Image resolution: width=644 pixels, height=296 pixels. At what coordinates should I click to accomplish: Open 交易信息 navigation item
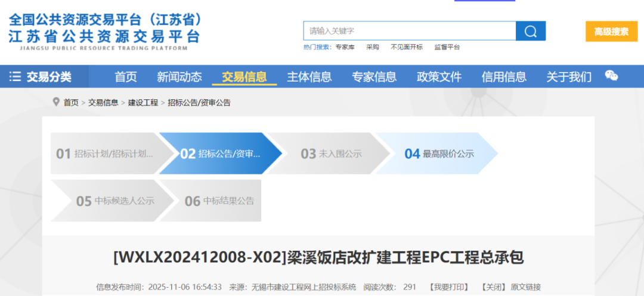pos(244,77)
